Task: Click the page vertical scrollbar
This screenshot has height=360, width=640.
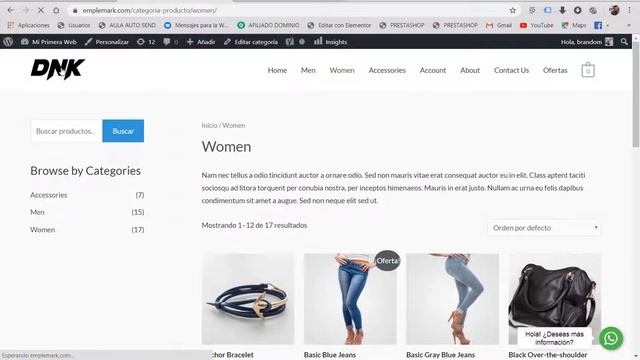Action: coord(636,94)
